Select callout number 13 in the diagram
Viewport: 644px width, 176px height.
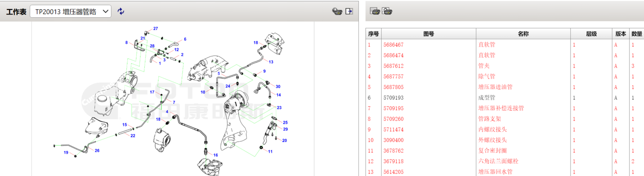[x=271, y=62]
